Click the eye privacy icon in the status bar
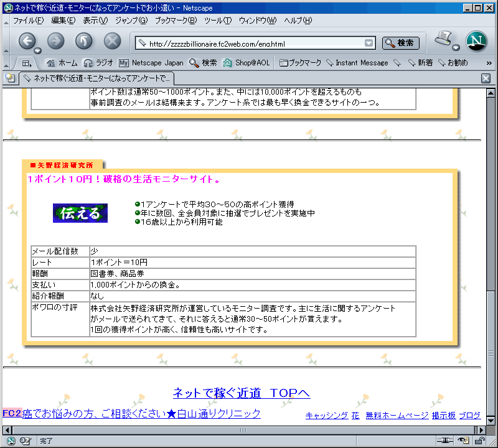The image size is (498, 448). coord(463,441)
